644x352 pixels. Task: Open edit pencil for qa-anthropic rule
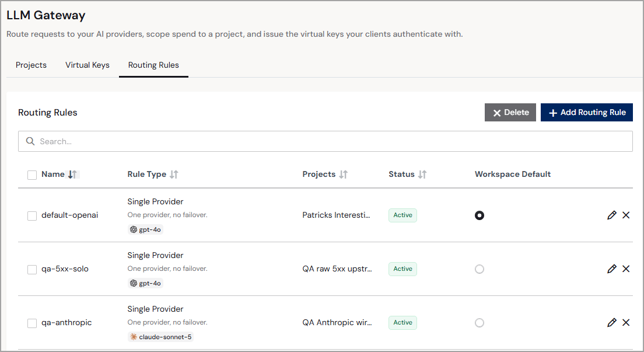[611, 323]
